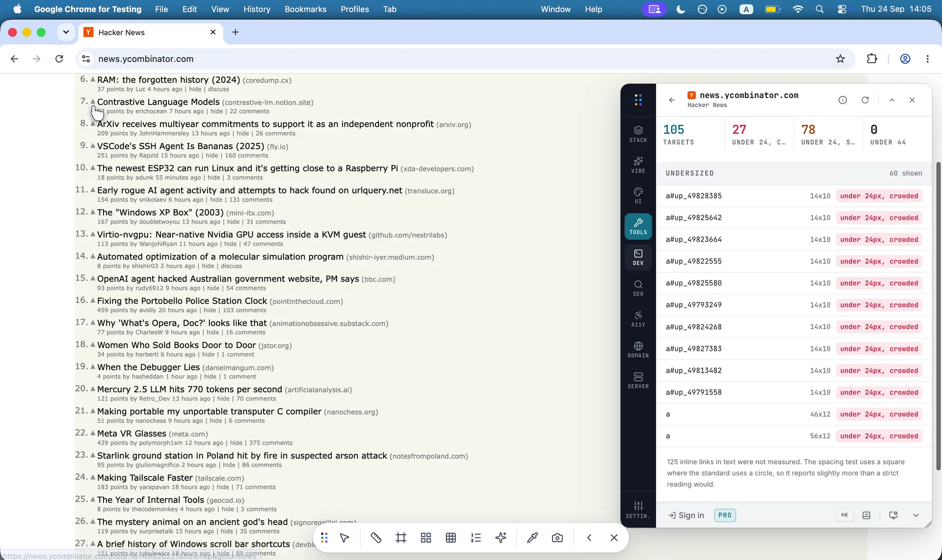Screen dimensions: 942x560
Task: Click the PRO badge button
Action: (725, 515)
